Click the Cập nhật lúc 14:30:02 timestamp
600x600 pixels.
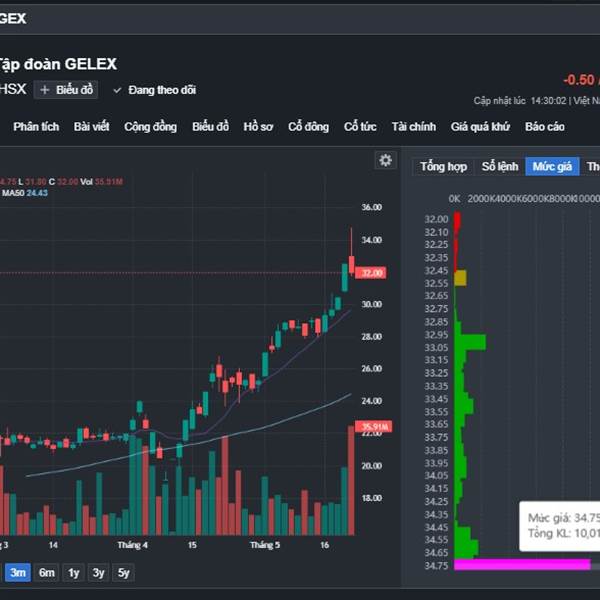click(x=520, y=101)
